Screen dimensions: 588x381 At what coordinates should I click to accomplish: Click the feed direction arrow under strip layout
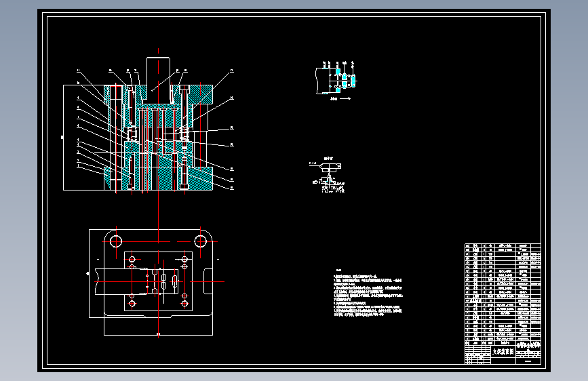(x=345, y=98)
